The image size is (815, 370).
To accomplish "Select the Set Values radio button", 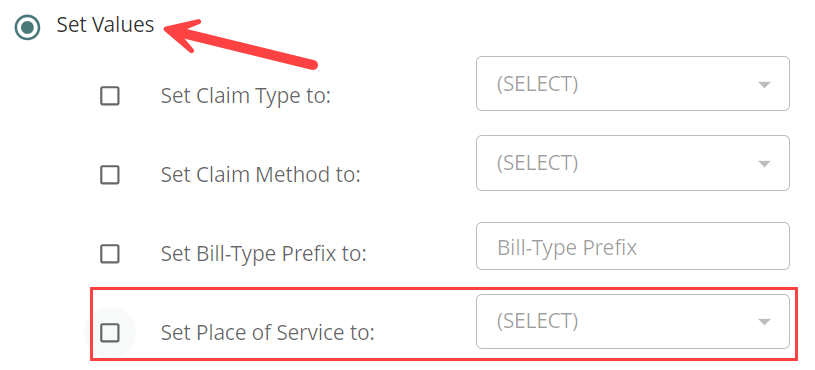I will pyautogui.click(x=27, y=27).
